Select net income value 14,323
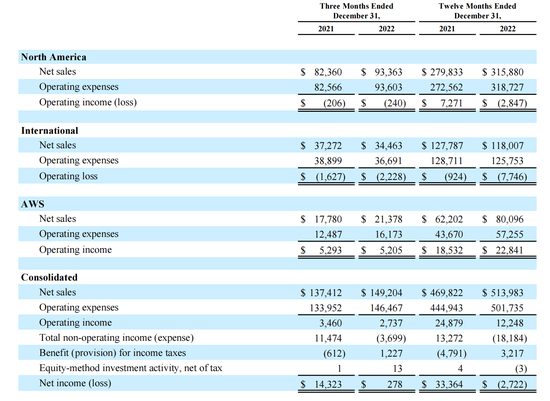 [328, 385]
